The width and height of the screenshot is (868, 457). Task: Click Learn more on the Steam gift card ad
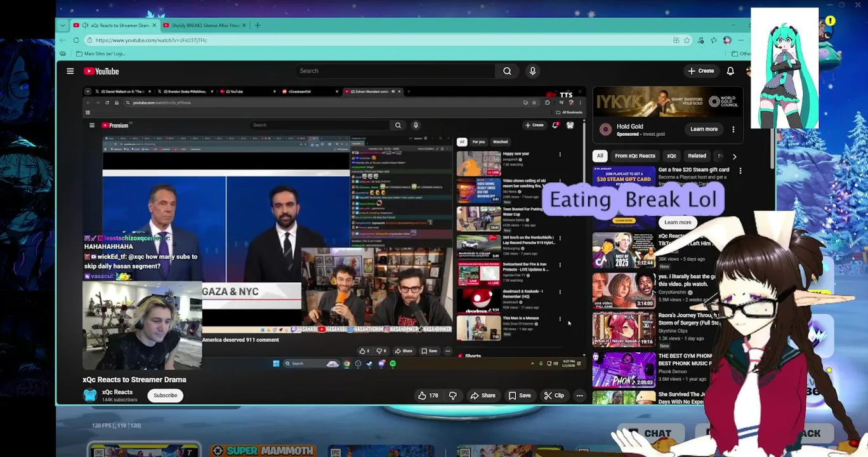(678, 222)
